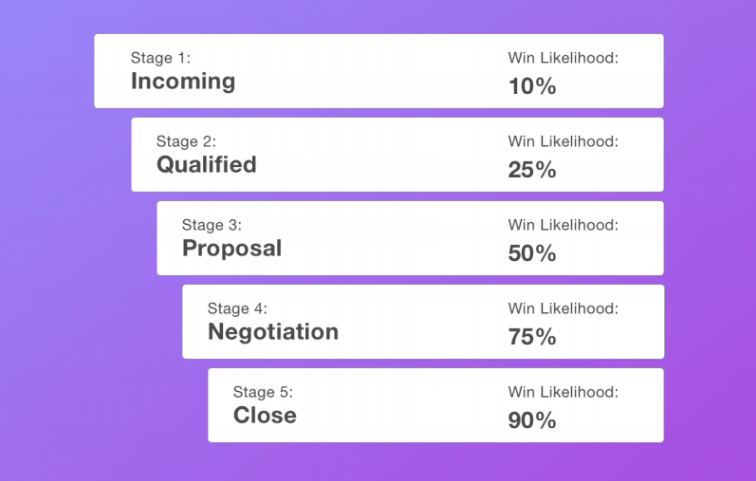Click Win Likelihood label in Negotiation row
The image size is (756, 481).
pyautogui.click(x=563, y=309)
